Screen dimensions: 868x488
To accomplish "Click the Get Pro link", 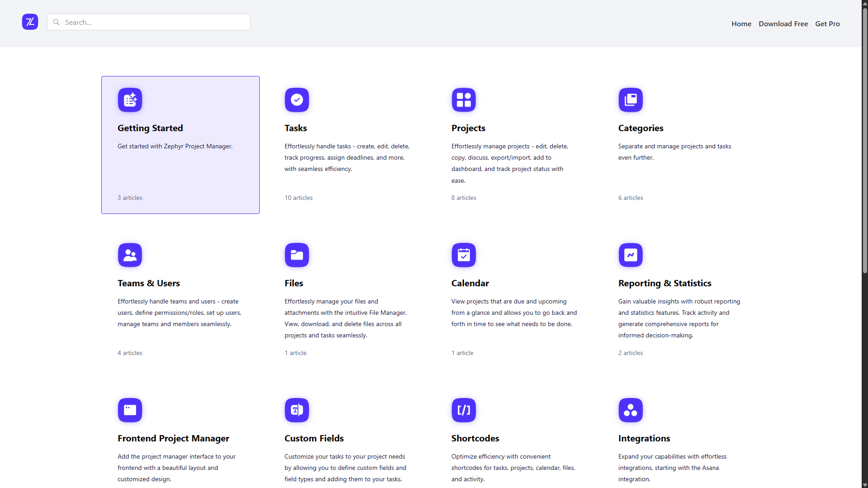I will [x=827, y=24].
